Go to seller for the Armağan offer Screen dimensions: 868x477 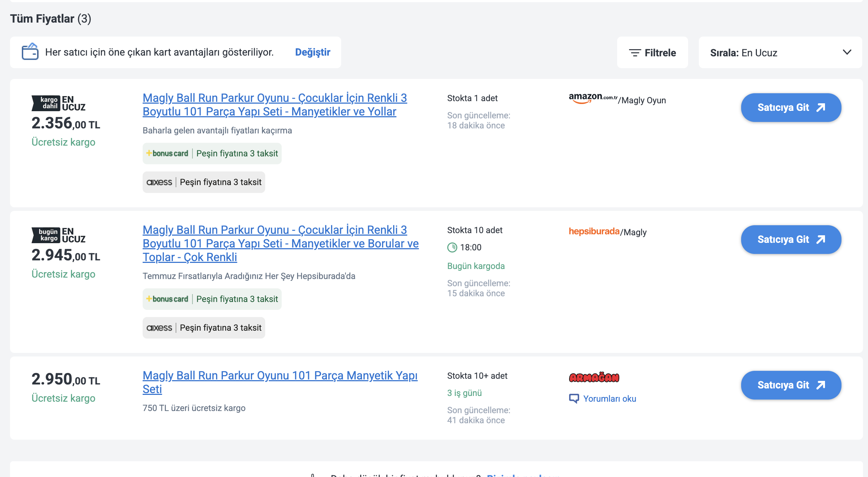point(791,385)
